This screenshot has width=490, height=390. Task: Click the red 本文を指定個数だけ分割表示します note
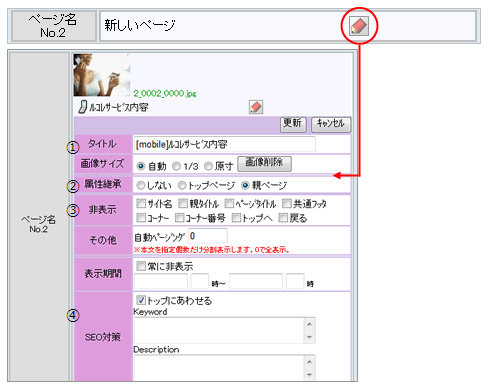[211, 250]
